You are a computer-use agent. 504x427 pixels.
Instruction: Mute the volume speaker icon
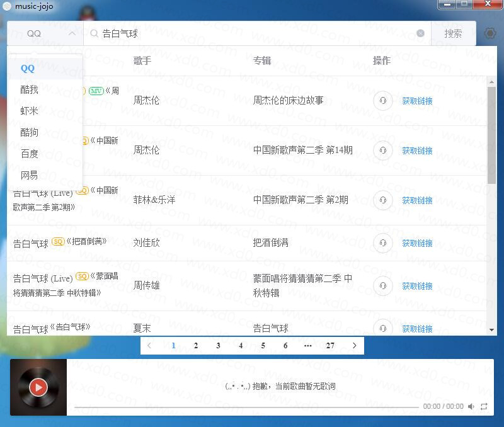471,406
